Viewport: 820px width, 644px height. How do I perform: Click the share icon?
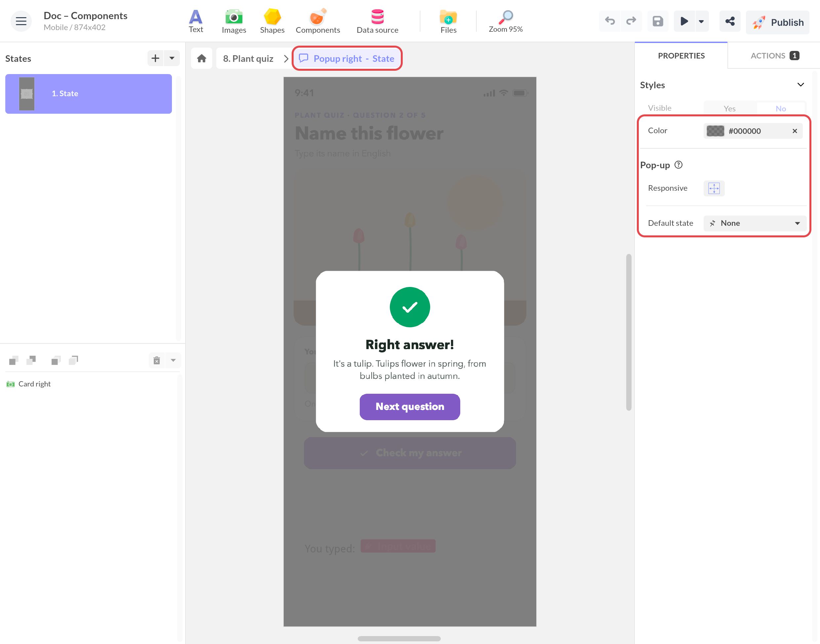pos(730,21)
